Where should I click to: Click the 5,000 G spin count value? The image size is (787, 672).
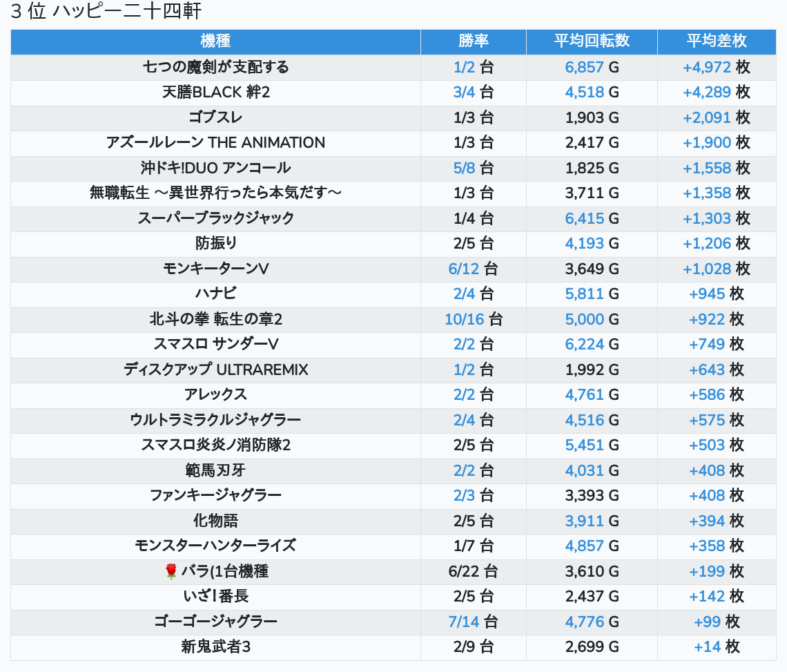[x=584, y=319]
